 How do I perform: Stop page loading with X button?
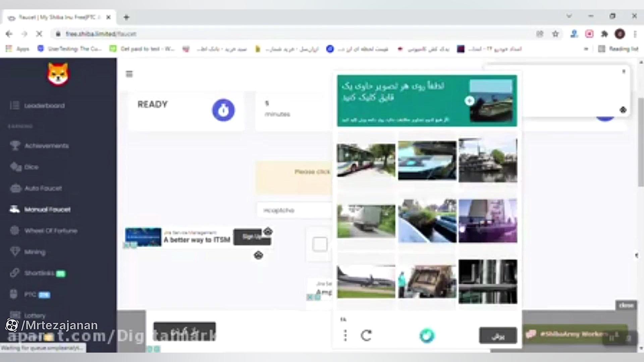tap(39, 34)
